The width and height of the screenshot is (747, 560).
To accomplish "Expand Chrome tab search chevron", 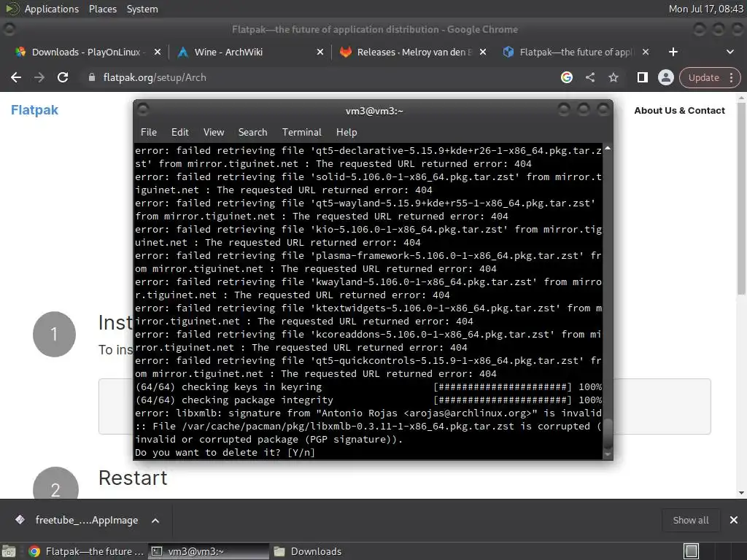I will 729,52.
